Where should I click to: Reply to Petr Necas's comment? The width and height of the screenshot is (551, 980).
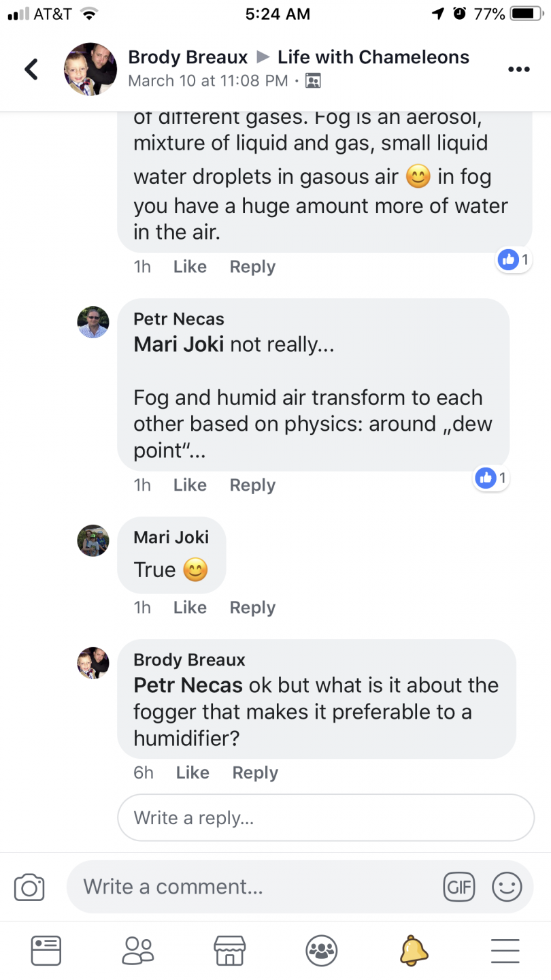click(252, 485)
